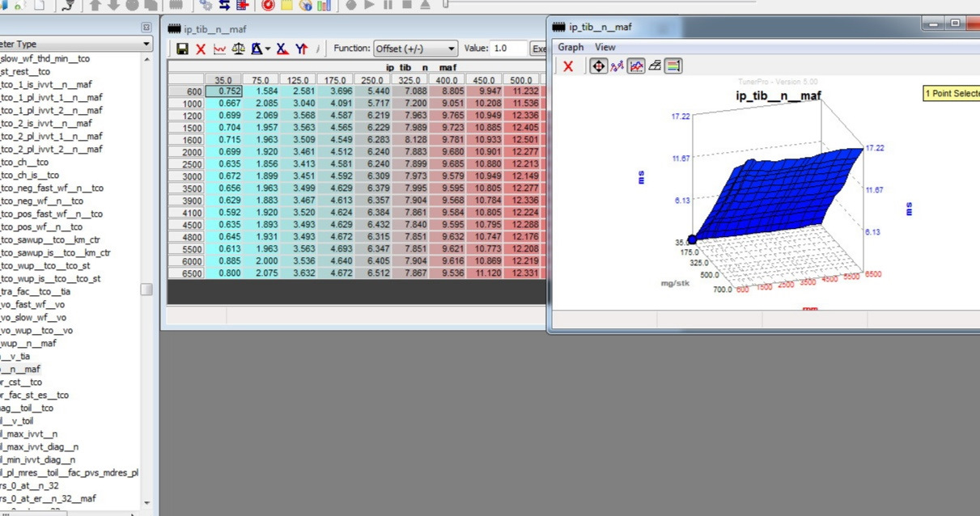Click the stop button in the main toolbar

407,5
